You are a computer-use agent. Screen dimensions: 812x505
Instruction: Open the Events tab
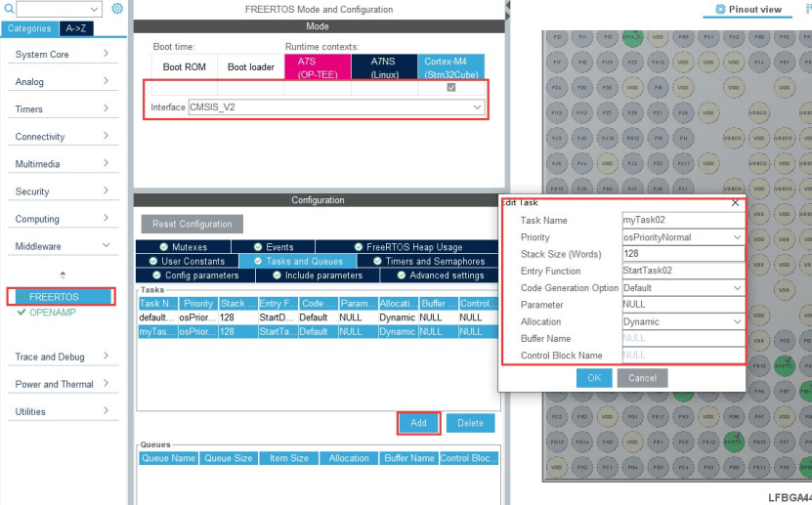coord(274,247)
